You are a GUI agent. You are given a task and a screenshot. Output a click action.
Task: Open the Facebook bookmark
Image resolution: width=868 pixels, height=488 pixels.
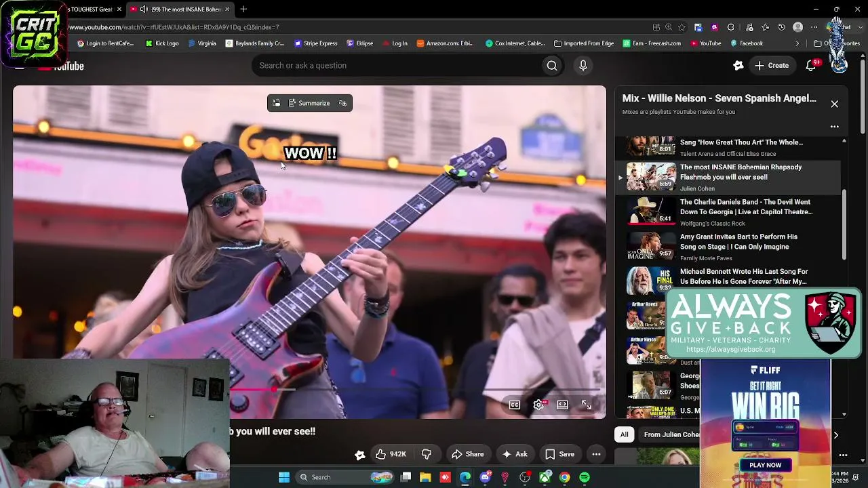(x=746, y=43)
